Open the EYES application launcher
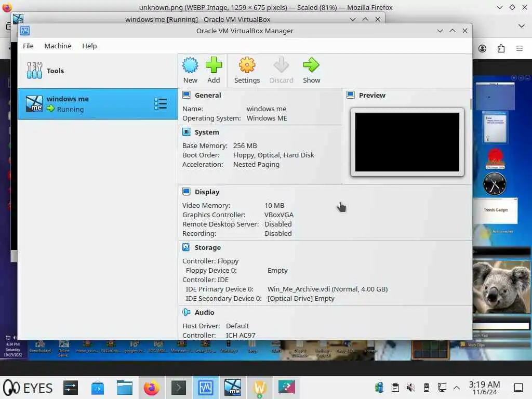532x399 pixels. [x=28, y=388]
